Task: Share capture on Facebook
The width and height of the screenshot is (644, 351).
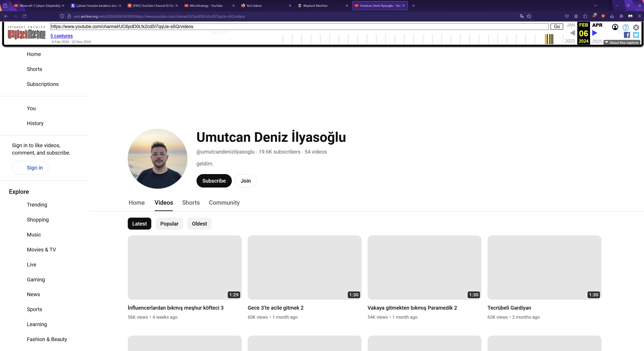Action: point(627,35)
